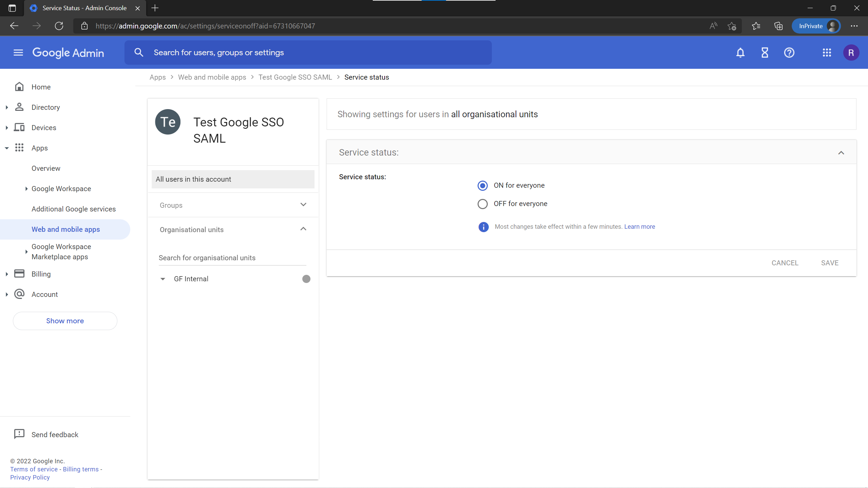This screenshot has height=488, width=868.
Task: Open Additional Google services
Action: [74, 209]
